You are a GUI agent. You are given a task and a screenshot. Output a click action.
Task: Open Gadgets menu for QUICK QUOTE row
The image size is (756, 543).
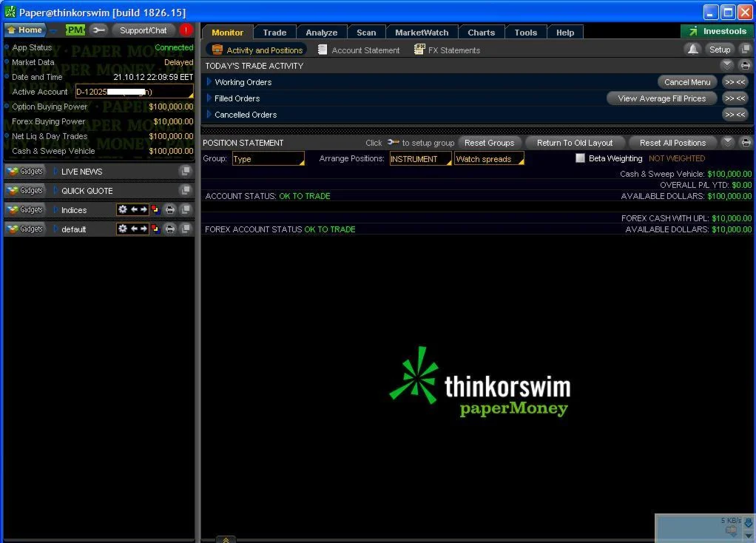point(26,190)
